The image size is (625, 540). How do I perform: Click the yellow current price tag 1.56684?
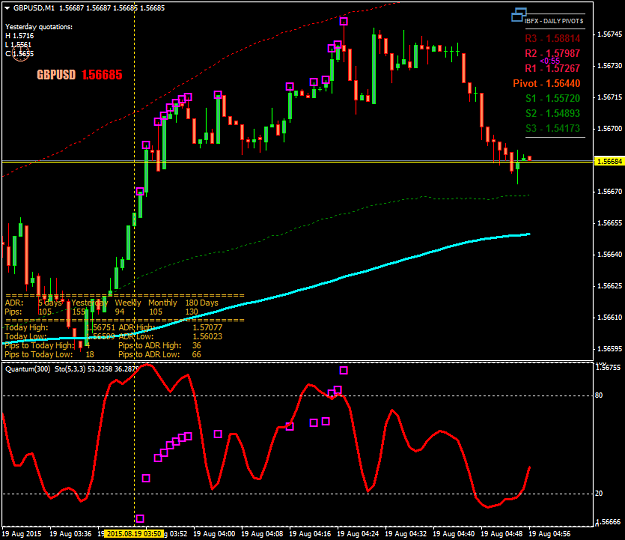pos(609,161)
